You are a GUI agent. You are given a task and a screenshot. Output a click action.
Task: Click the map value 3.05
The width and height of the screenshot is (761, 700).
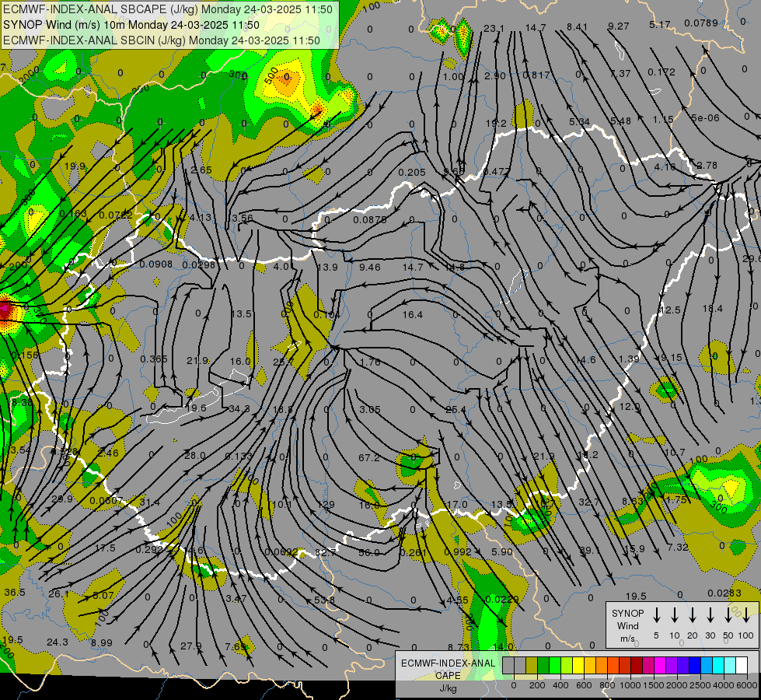[x=370, y=410]
